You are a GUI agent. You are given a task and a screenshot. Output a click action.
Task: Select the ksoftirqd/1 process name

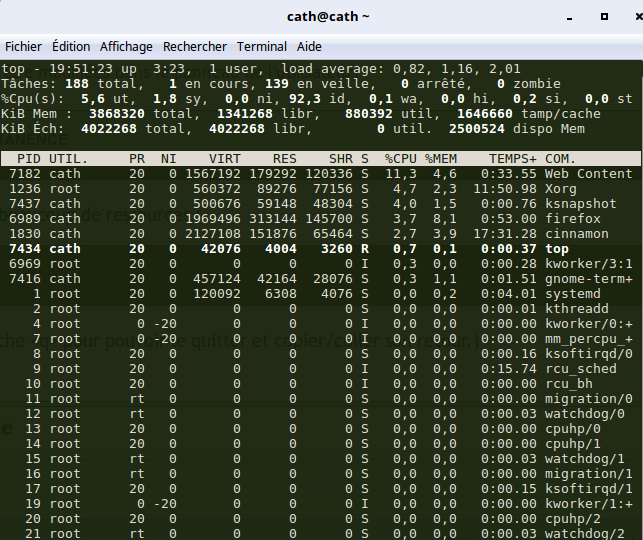click(588, 489)
